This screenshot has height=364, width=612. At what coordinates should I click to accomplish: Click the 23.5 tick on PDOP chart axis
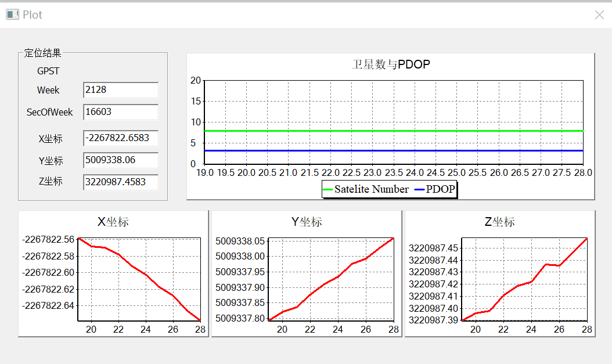394,172
